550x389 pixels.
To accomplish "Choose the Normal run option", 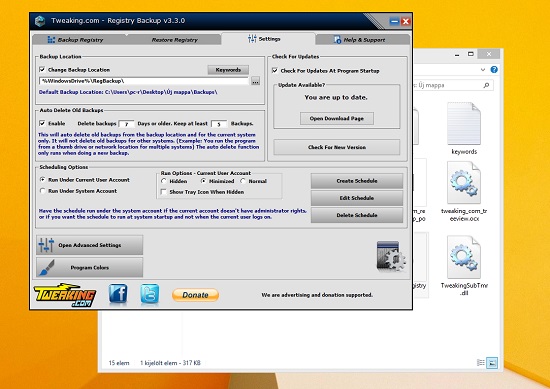I will [x=243, y=181].
